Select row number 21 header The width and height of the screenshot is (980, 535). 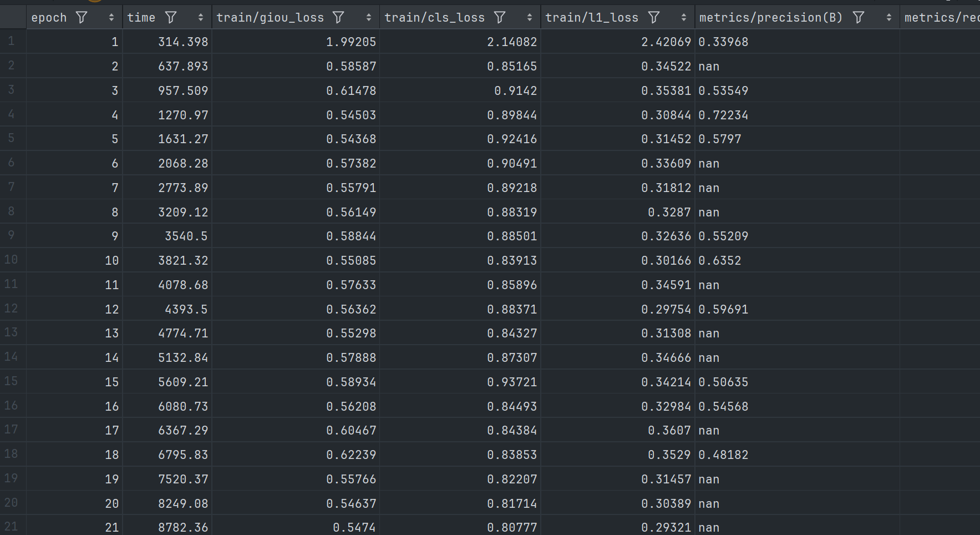click(12, 527)
